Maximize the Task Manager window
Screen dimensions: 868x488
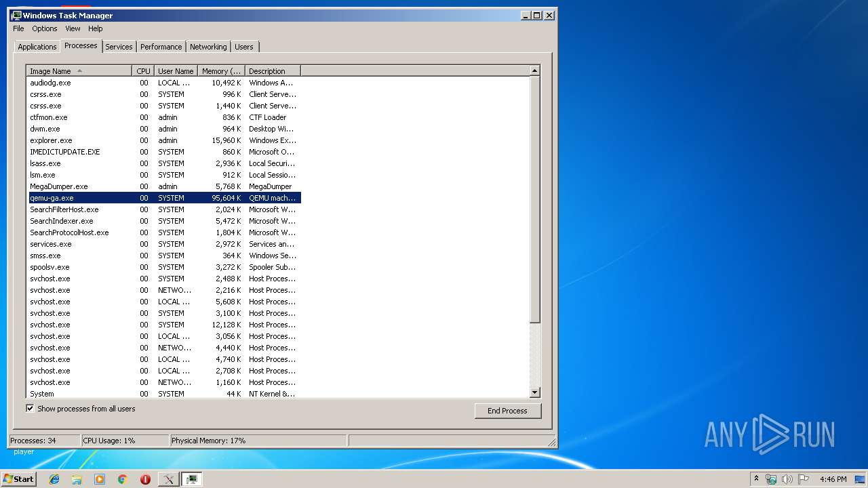click(537, 15)
